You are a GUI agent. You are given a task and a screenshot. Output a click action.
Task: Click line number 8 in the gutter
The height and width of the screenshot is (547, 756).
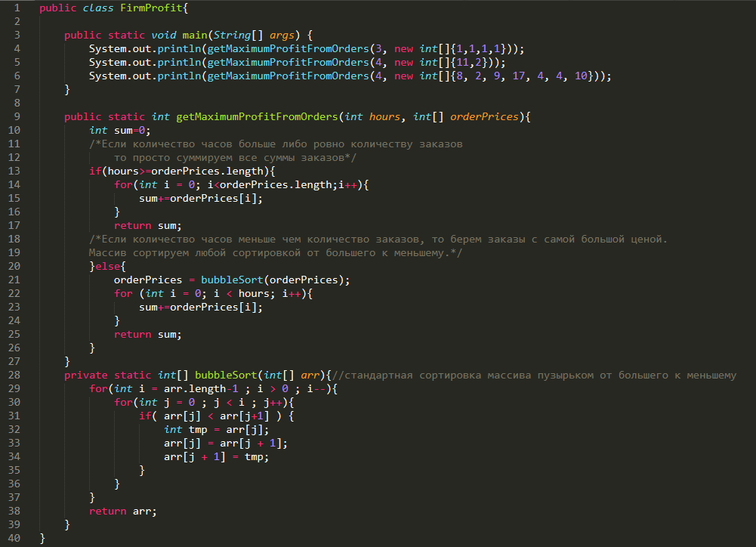pyautogui.click(x=17, y=104)
